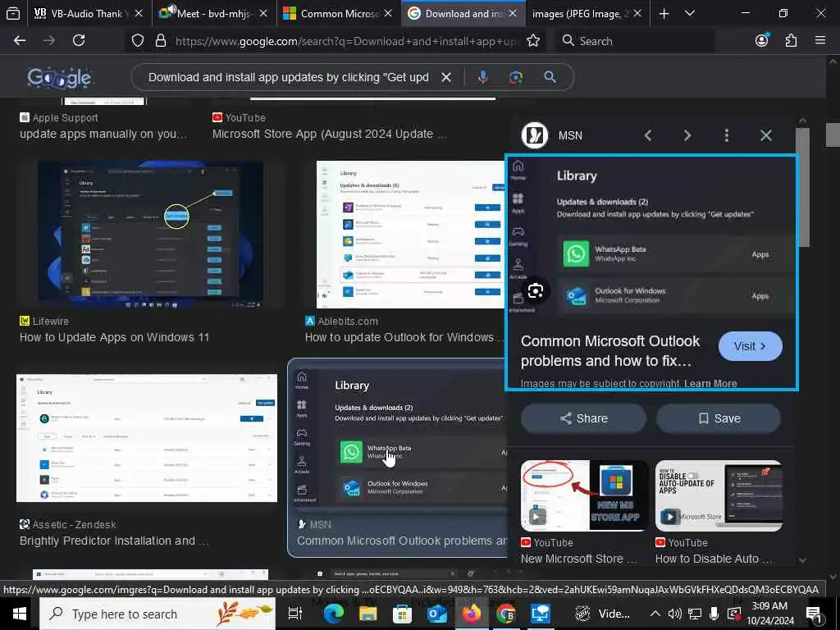Viewport: 840px width, 630px height.
Task: View site security padlock info
Action: [160, 41]
